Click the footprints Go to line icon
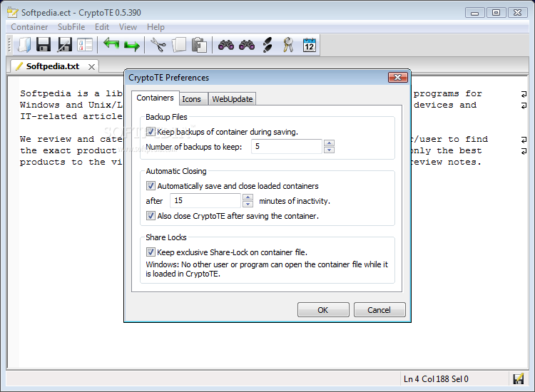 point(267,45)
